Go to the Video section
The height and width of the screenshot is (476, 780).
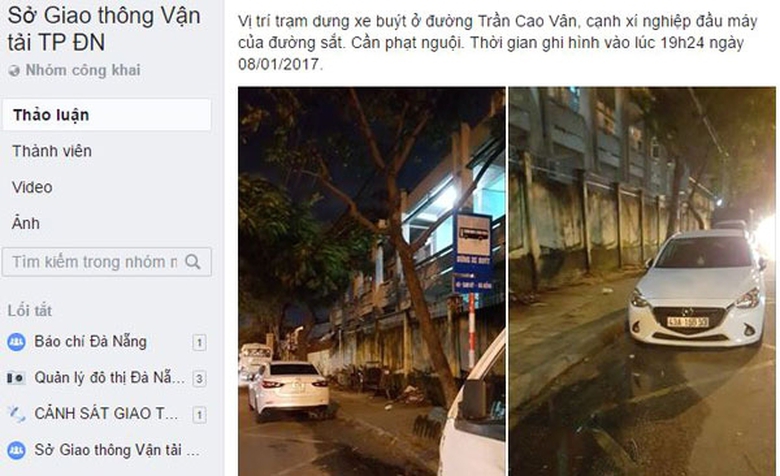click(32, 188)
